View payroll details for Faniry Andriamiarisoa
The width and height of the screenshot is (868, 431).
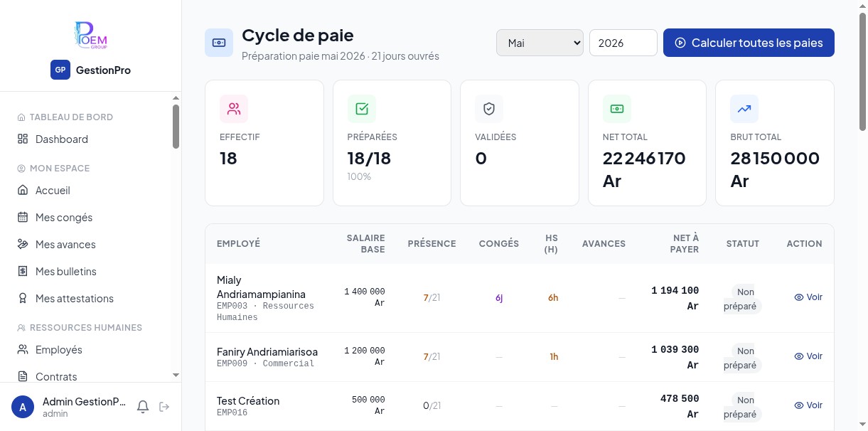(808, 356)
